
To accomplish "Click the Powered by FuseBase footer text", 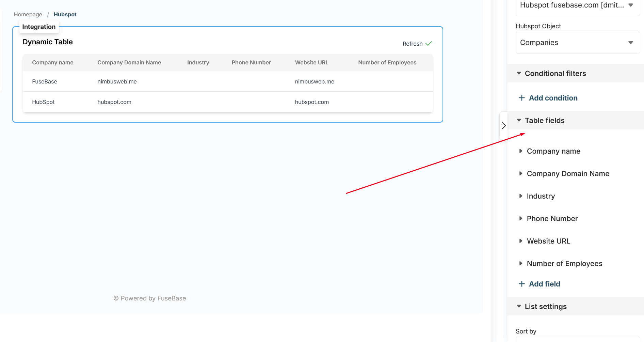I will coord(150,298).
